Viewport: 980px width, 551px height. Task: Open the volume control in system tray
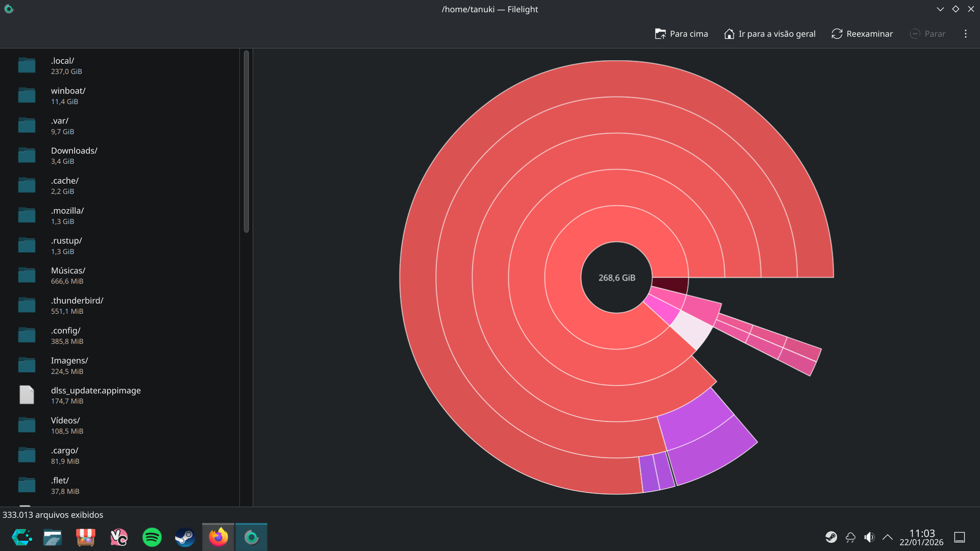869,537
